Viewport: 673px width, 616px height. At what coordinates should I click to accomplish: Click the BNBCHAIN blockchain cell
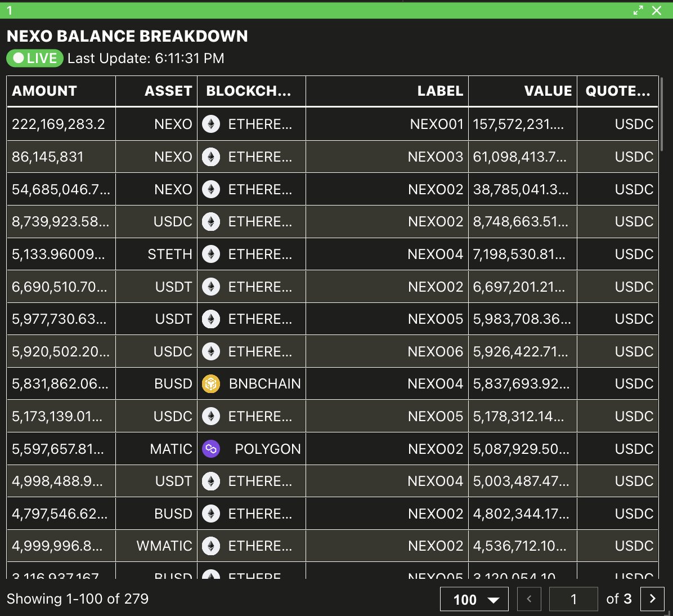pyautogui.click(x=252, y=383)
